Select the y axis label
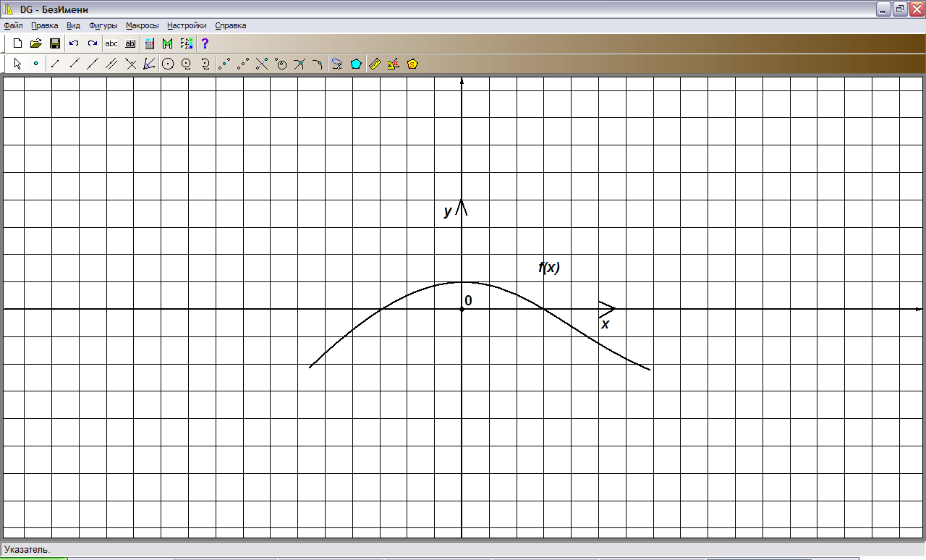Image resolution: width=926 pixels, height=560 pixels. pos(448,211)
